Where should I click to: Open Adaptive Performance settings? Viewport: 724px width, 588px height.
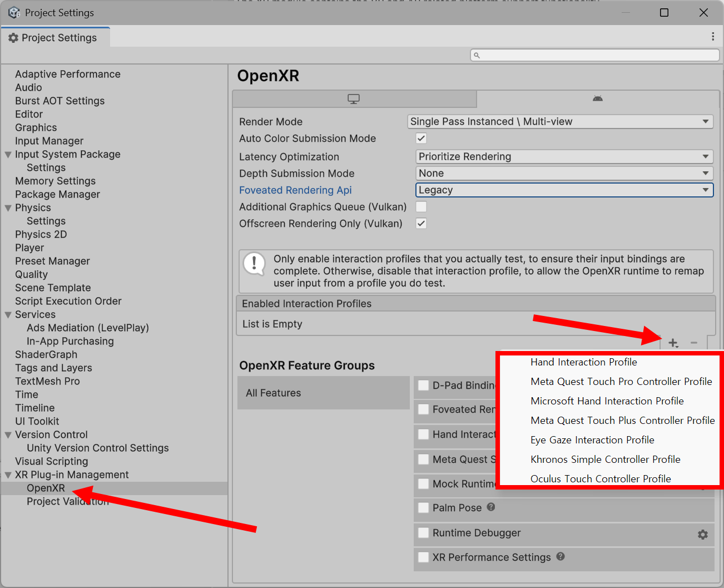(68, 75)
